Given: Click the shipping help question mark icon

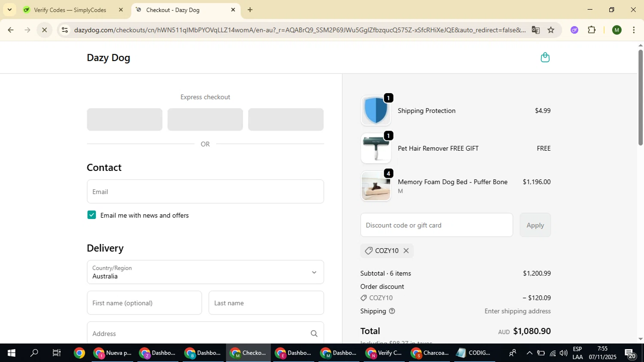Looking at the screenshot, I should click(392, 311).
